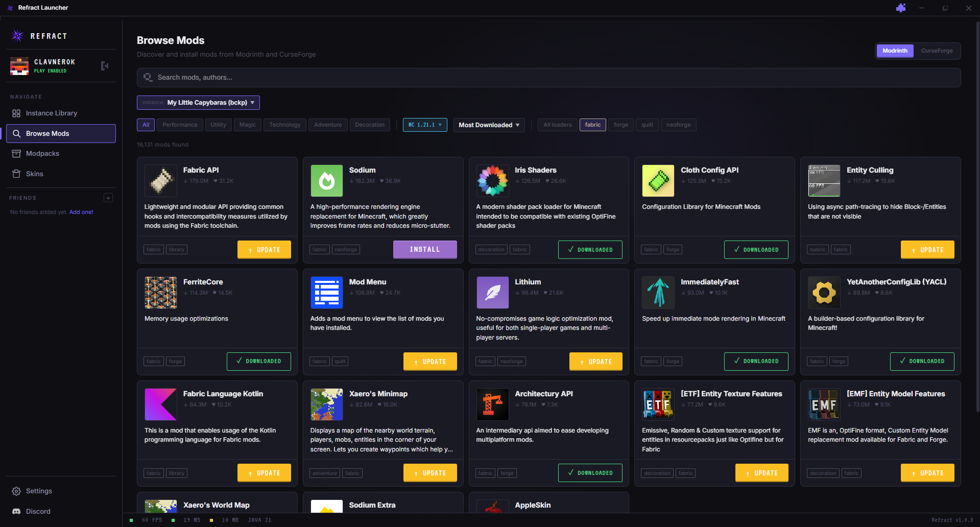
Task: Expand the instance selector My Little Capybaras
Action: coord(198,103)
